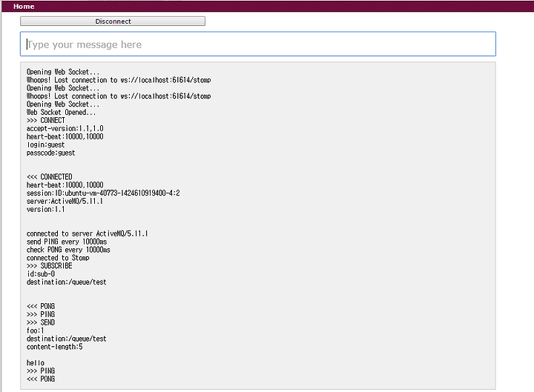Click 'send PING every 10000ms' line
The image size is (534, 392).
click(x=67, y=242)
